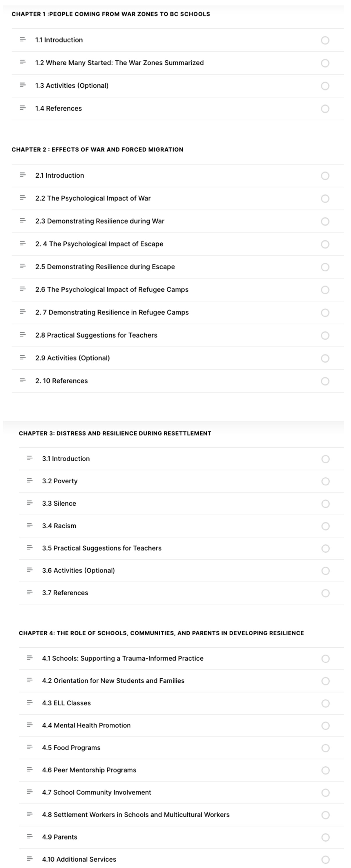Toggle completion circle for 2.5 Resilience during Escape
Image resolution: width=351 pixels, height=868 pixels.
325,267
